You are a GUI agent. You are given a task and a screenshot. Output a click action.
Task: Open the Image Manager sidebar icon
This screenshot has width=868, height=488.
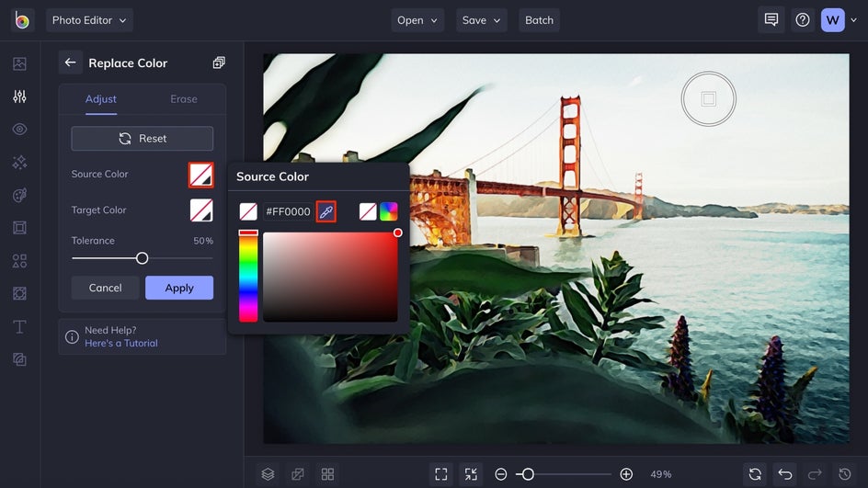coord(20,63)
